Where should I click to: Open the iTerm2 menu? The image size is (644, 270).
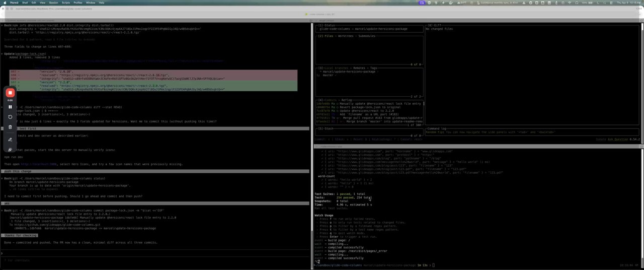click(x=14, y=3)
